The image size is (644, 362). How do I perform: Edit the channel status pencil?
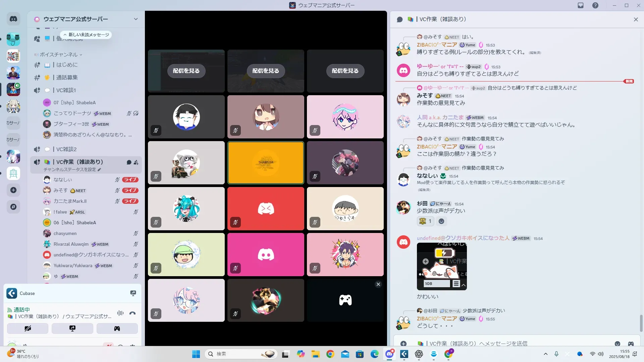click(x=99, y=170)
